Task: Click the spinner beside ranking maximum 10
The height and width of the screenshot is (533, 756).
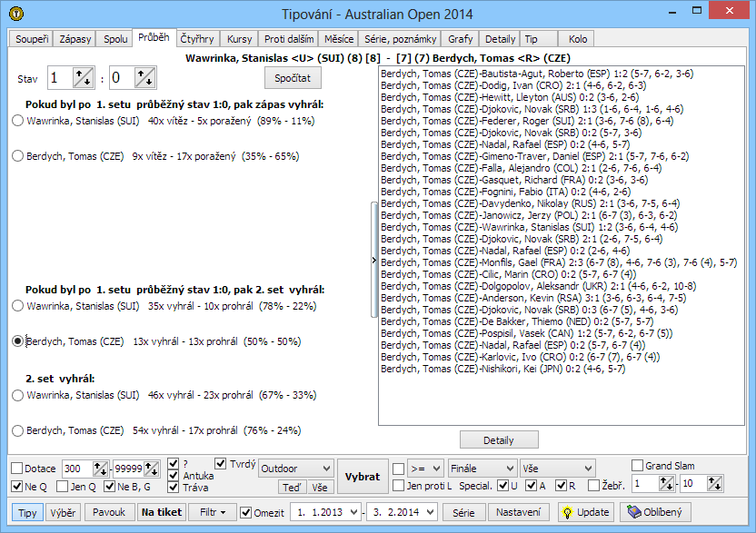Action: pos(714,483)
